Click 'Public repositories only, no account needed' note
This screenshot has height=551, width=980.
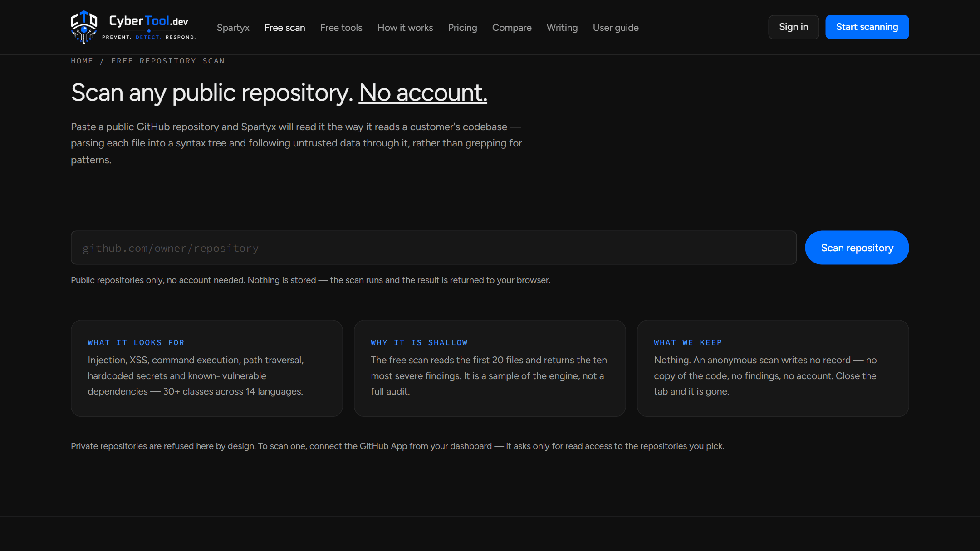coord(310,280)
